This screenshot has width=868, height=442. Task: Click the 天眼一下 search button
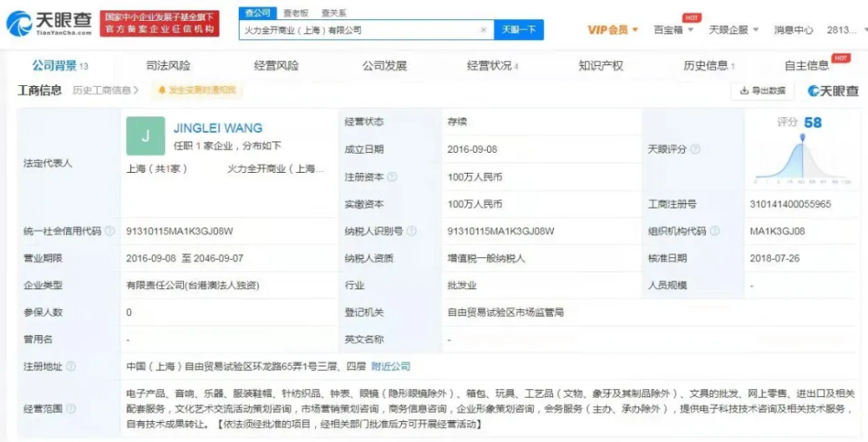[x=519, y=30]
